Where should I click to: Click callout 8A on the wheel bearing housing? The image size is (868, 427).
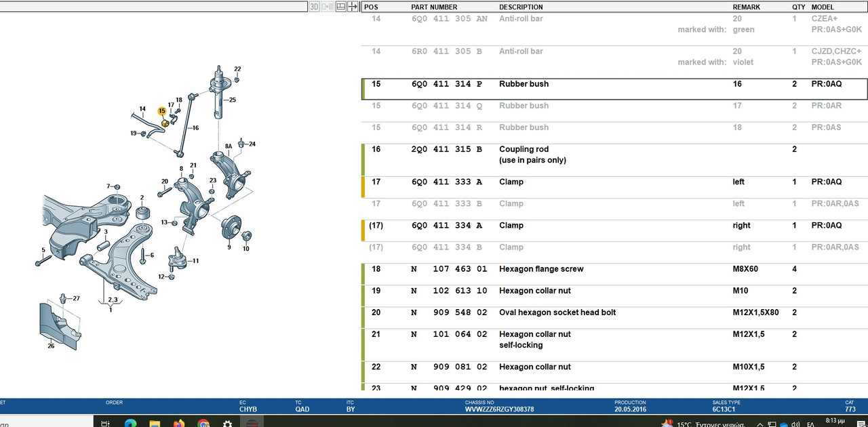click(229, 146)
